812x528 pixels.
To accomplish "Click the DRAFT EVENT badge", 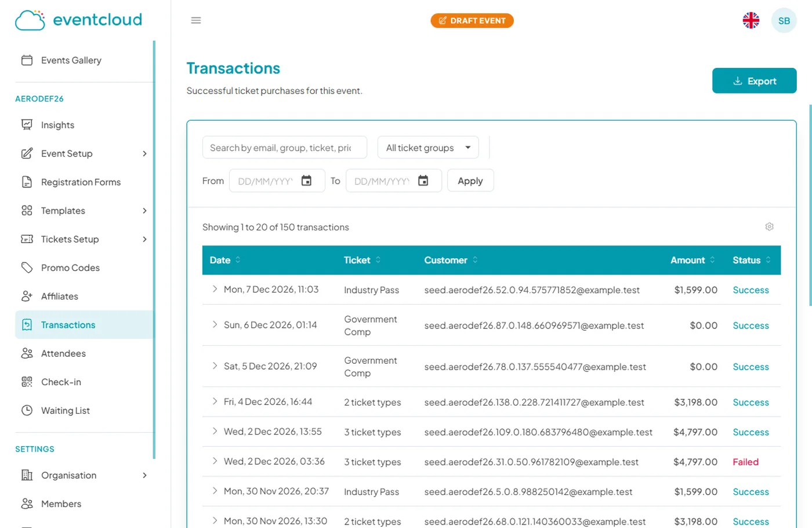I will click(x=472, y=20).
